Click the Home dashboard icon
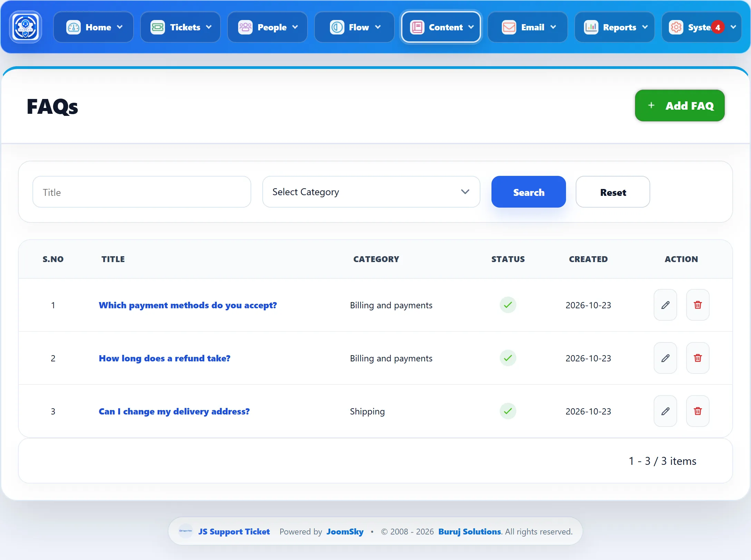The width and height of the screenshot is (751, 560). (x=73, y=27)
